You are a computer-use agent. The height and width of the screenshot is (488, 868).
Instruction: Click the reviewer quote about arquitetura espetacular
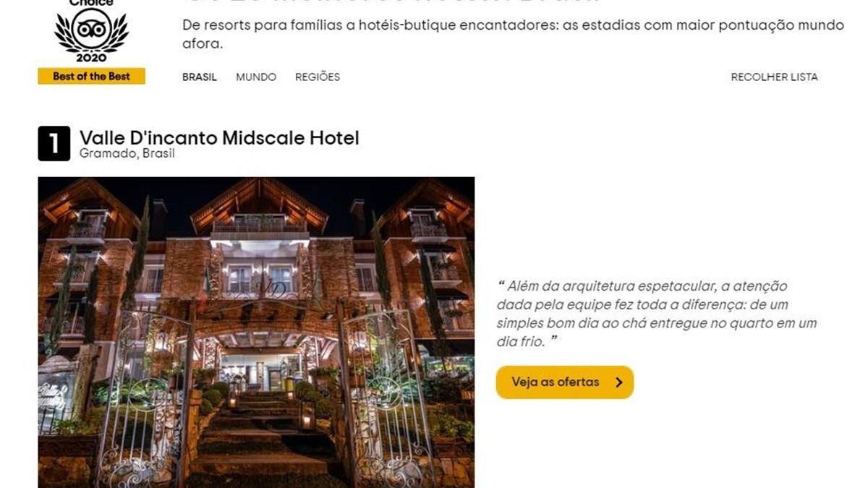point(656,314)
